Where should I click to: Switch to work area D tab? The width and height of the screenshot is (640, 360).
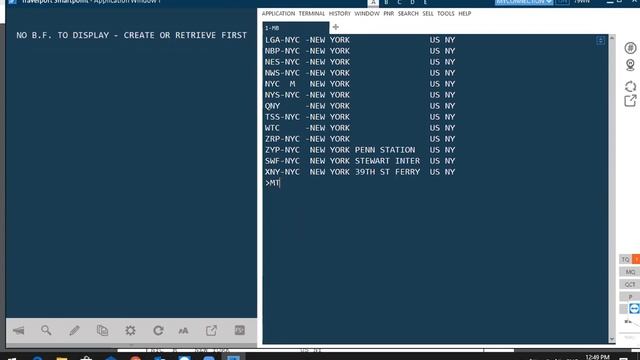coord(412,2)
